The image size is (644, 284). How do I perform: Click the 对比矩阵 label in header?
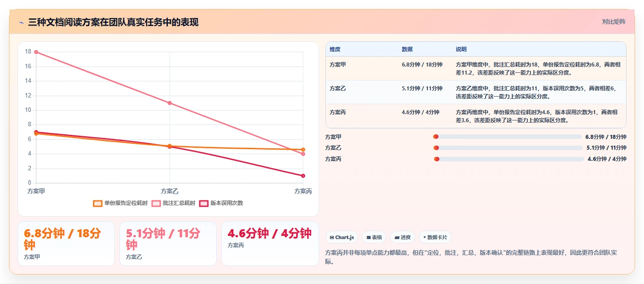613,22
